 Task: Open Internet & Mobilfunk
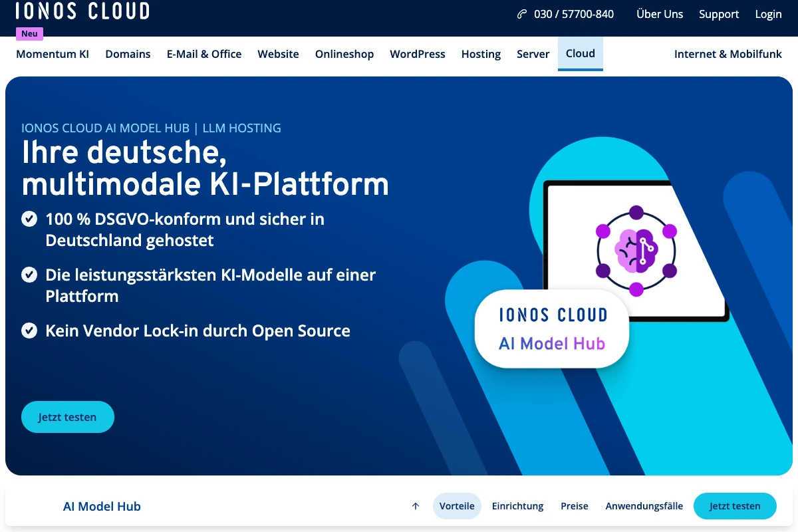pyautogui.click(x=728, y=54)
